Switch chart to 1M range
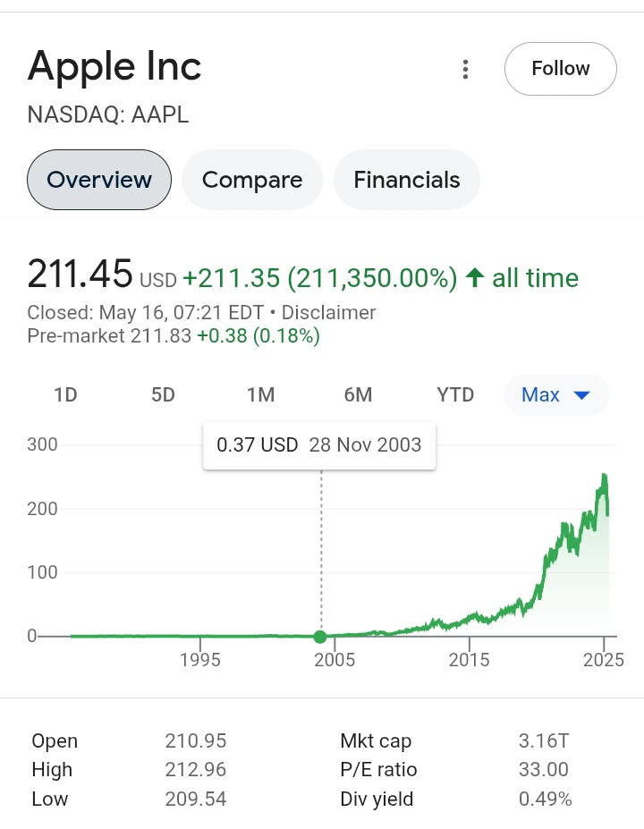This screenshot has height=829, width=644. pos(260,394)
